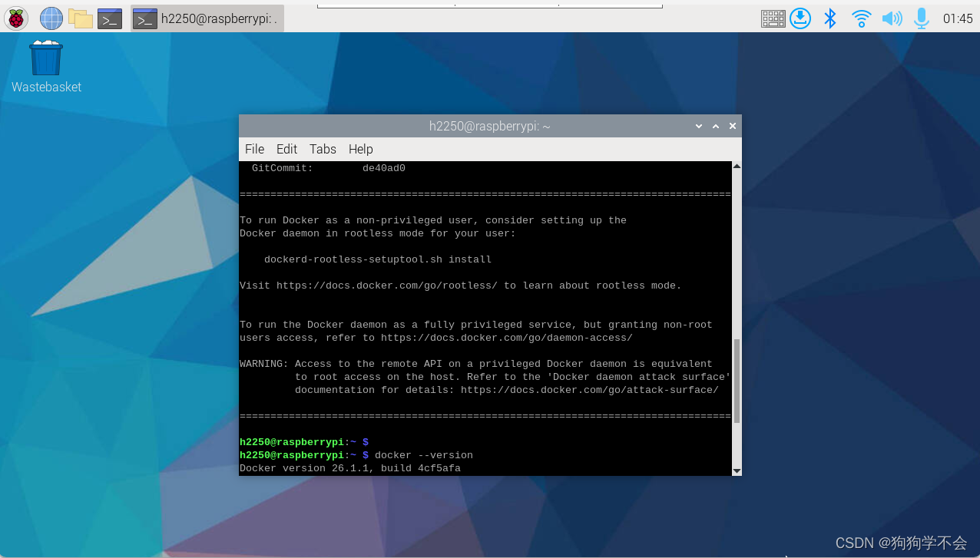Click the docs.docker.com/go/daemon-access/ URL
This screenshot has width=980, height=558.
(x=507, y=338)
